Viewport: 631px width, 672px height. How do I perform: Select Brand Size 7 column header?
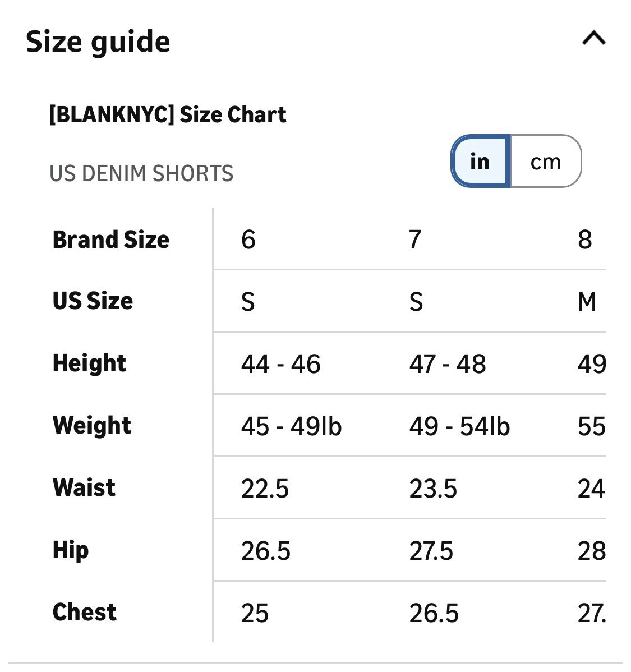tap(414, 239)
